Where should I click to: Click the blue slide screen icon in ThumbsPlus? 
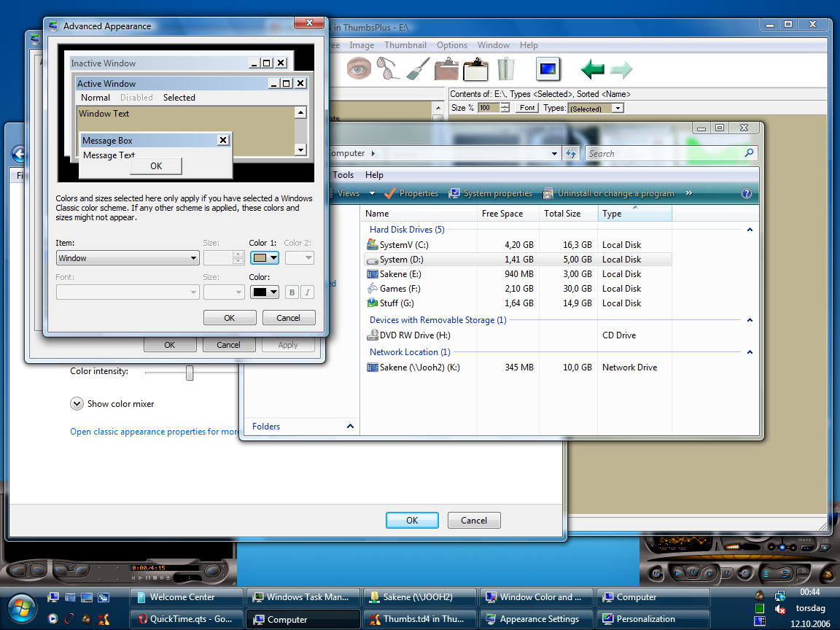[x=548, y=69]
